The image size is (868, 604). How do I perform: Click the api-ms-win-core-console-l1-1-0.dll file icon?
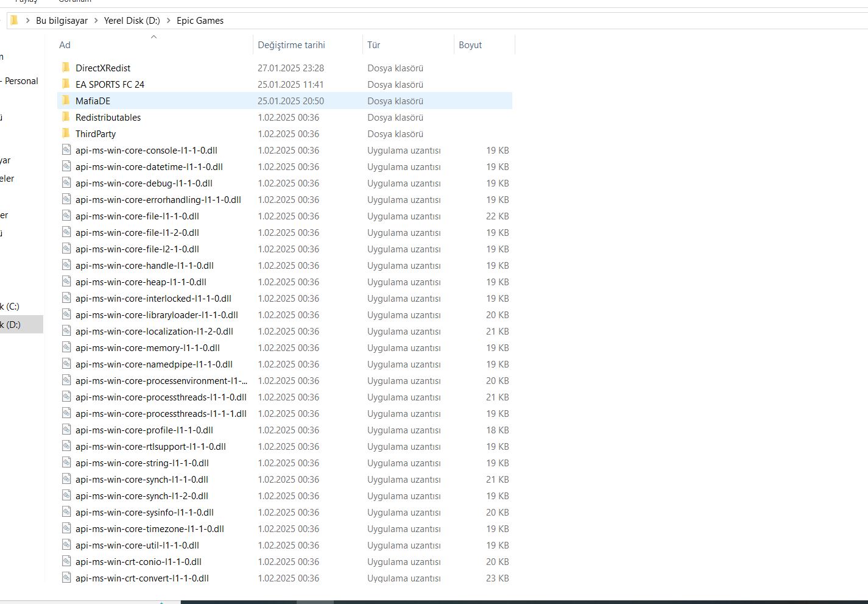pos(66,150)
